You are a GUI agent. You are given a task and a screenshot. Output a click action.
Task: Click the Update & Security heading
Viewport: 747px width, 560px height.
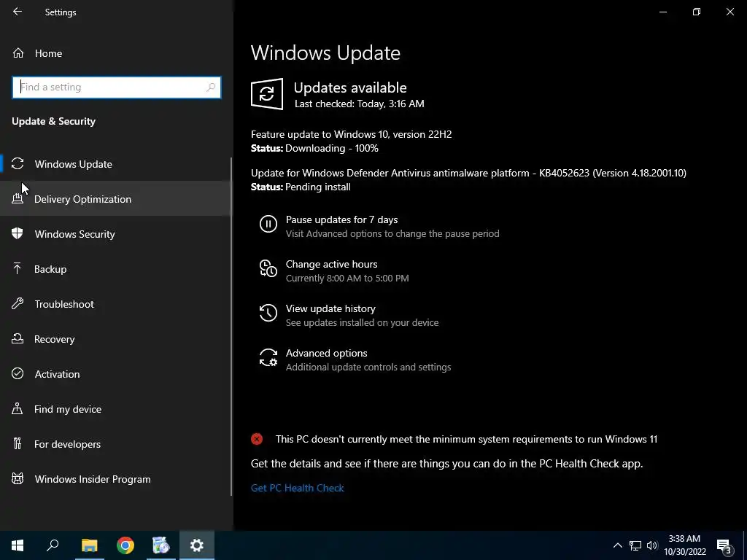coord(54,122)
